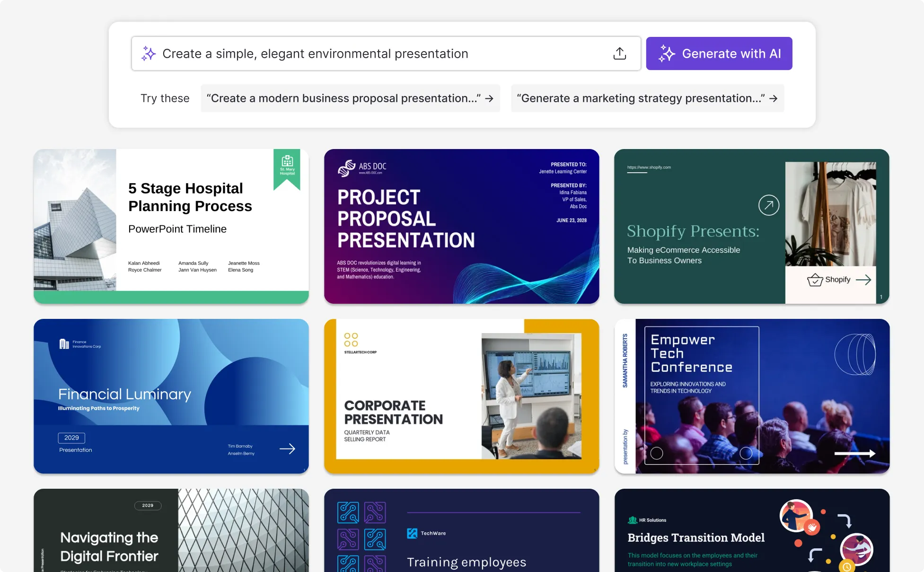Click the arrow beside Shopify logo

(863, 280)
